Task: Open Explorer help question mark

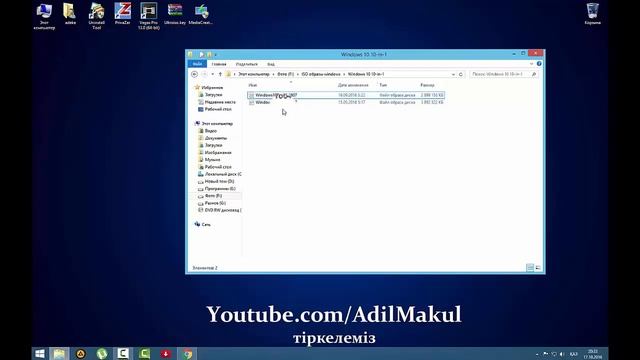Action: point(539,64)
